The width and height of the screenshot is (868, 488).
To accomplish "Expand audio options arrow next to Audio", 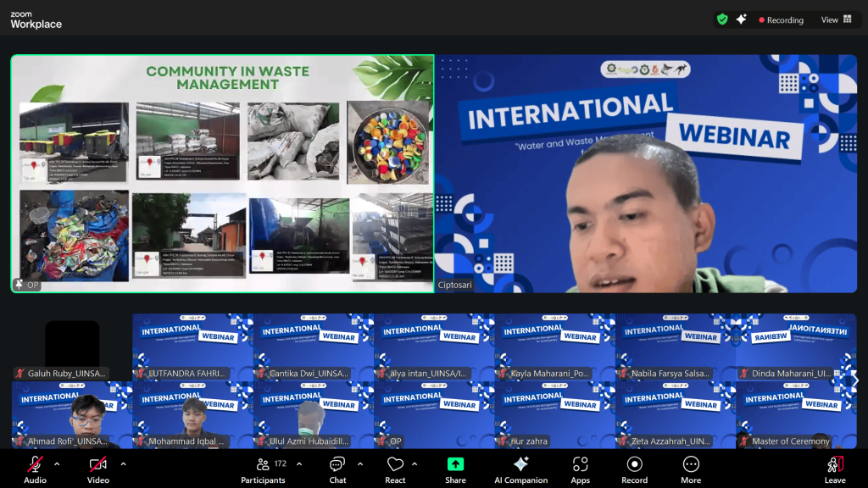I will click(x=57, y=464).
